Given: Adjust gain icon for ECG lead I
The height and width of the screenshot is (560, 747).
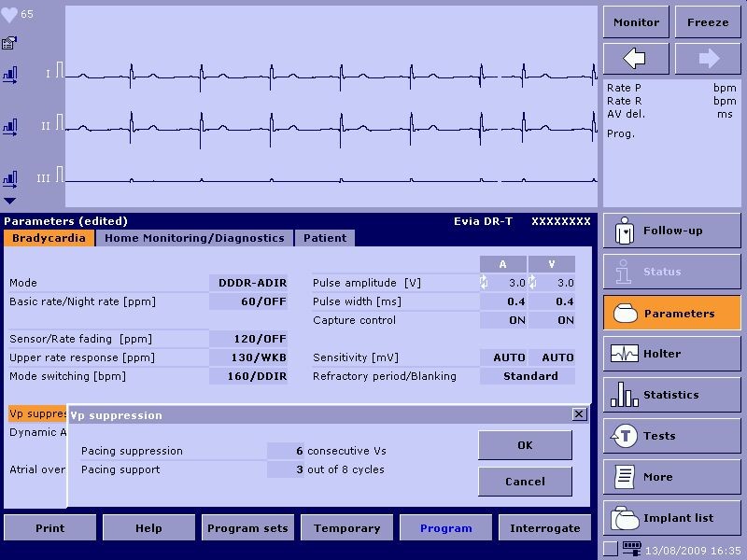Looking at the screenshot, I should pos(10,74).
